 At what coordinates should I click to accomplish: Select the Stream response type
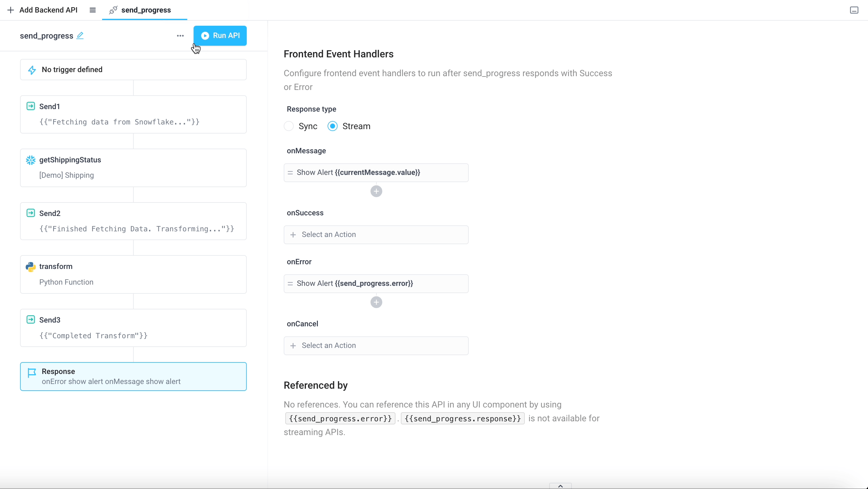tap(332, 126)
